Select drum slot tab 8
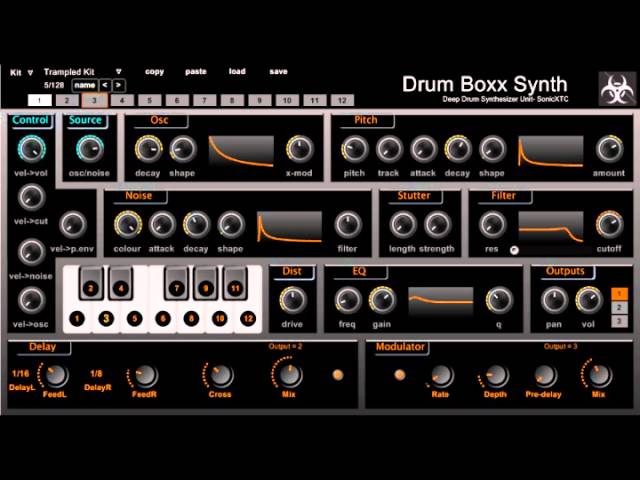 232,100
